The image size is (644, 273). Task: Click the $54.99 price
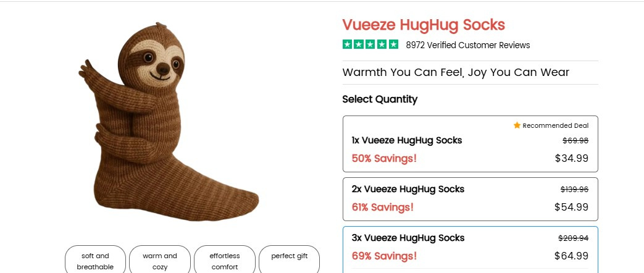(571, 207)
